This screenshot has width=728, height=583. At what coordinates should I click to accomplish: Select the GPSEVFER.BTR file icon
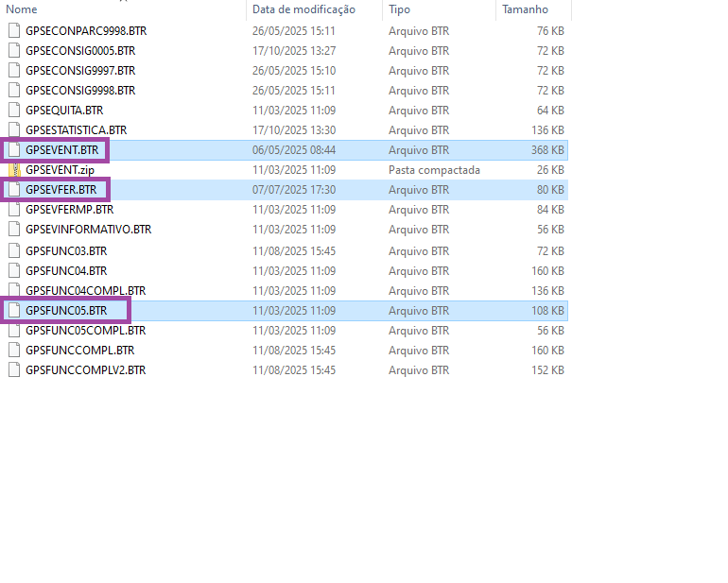pos(14,190)
